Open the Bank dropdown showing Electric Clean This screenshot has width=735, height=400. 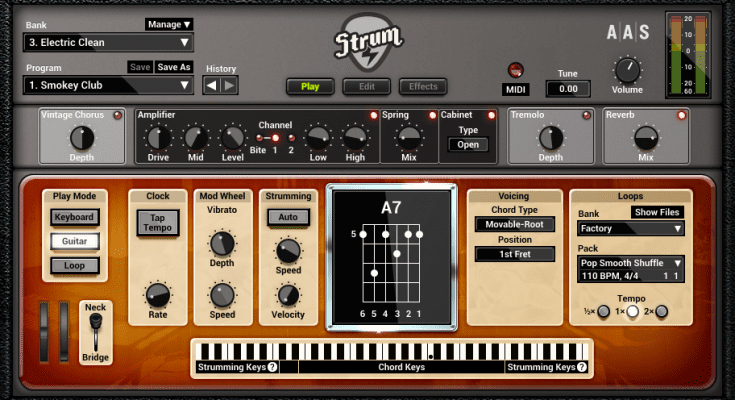click(x=109, y=42)
